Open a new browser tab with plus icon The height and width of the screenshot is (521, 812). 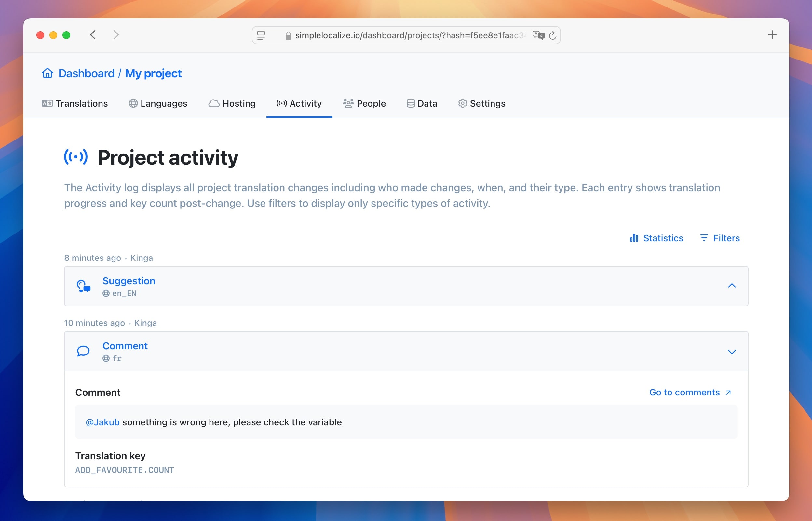pos(772,34)
